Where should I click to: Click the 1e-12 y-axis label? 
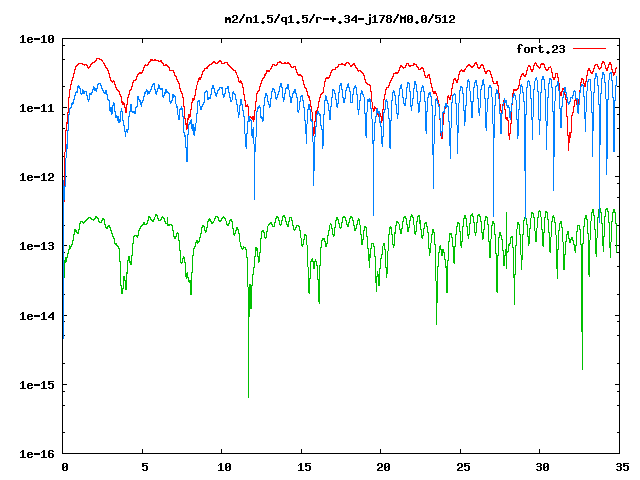click(37, 177)
